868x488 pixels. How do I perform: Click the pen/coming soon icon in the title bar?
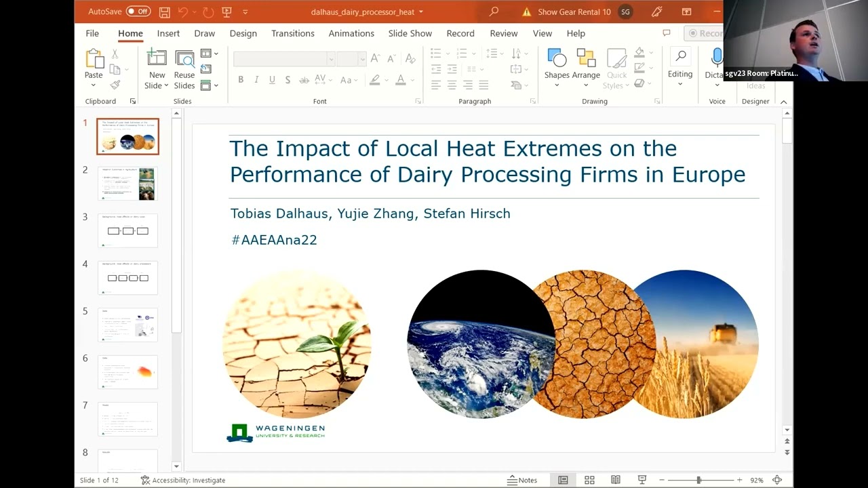(x=656, y=12)
